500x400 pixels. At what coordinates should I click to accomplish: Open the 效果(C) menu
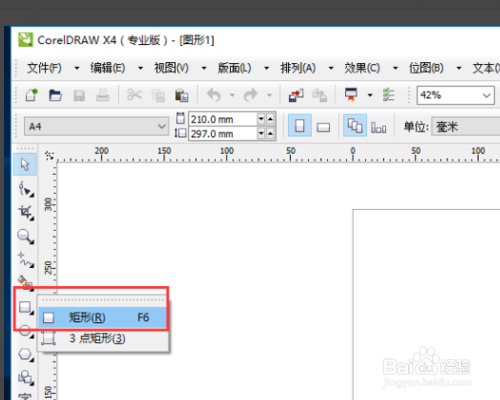pos(362,68)
